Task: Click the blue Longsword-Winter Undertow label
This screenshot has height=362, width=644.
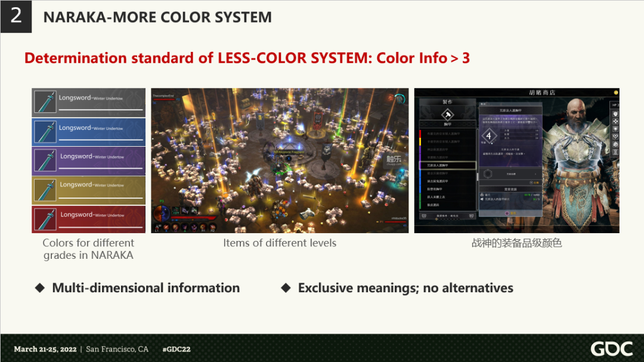Action: [91, 128]
